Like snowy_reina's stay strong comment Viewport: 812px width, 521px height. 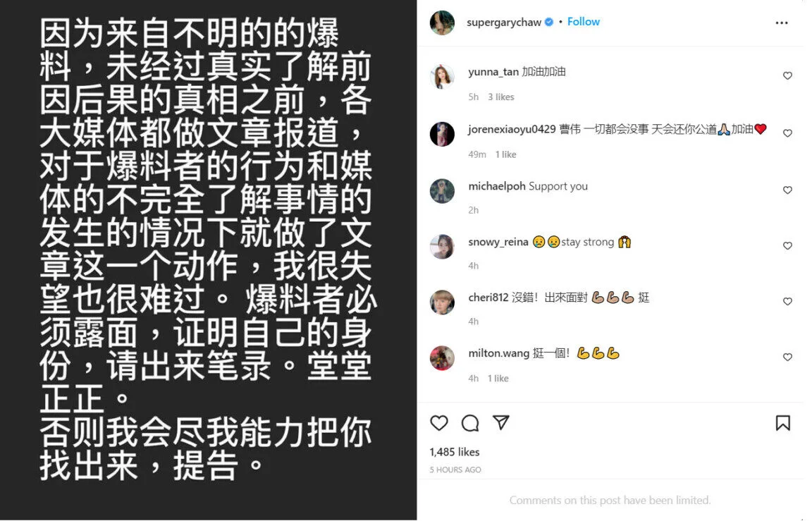click(x=787, y=245)
